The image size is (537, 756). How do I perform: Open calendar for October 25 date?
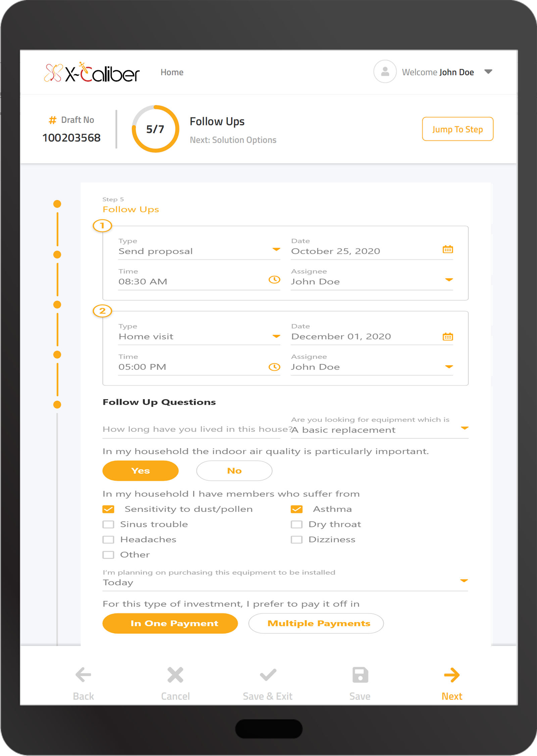[x=447, y=250]
